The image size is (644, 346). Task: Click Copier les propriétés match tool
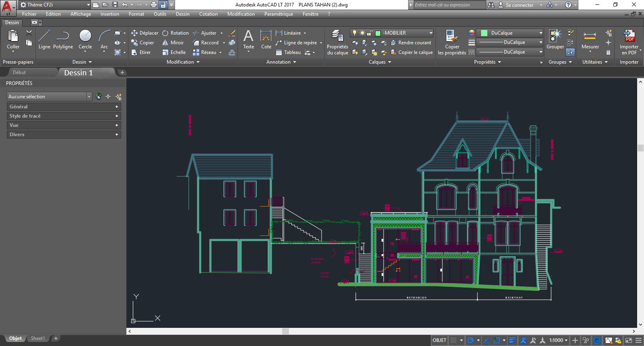(x=452, y=42)
